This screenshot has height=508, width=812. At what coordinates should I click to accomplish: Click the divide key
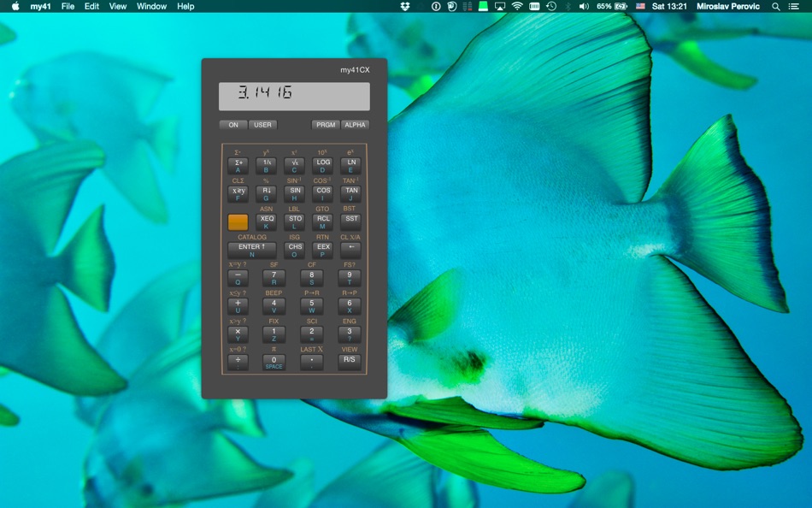pos(238,363)
